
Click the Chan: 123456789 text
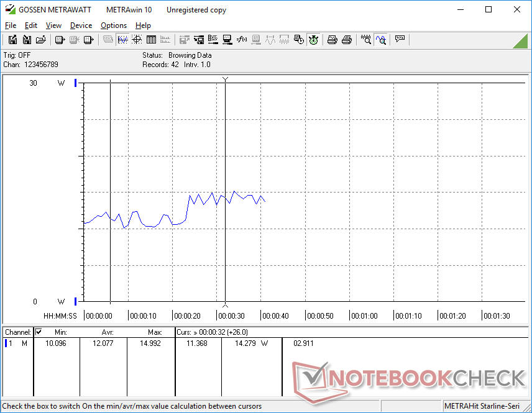[x=31, y=65]
